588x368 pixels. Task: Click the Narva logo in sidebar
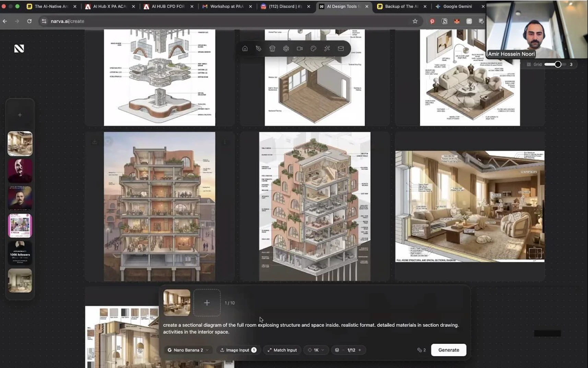point(19,49)
